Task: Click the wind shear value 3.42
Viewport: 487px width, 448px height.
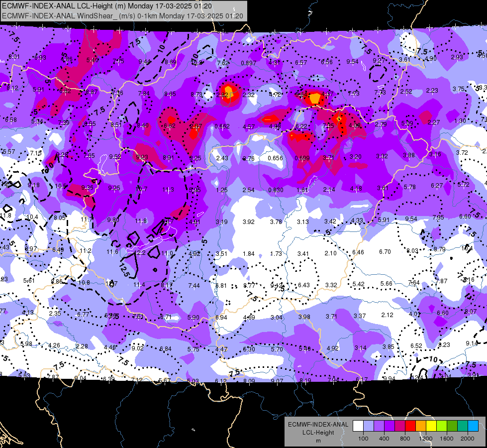Action: click(330, 222)
